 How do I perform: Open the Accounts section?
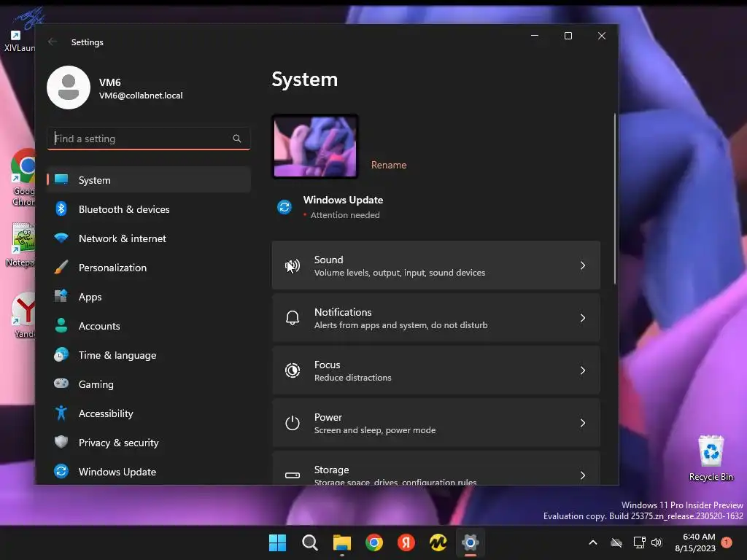(x=149, y=326)
